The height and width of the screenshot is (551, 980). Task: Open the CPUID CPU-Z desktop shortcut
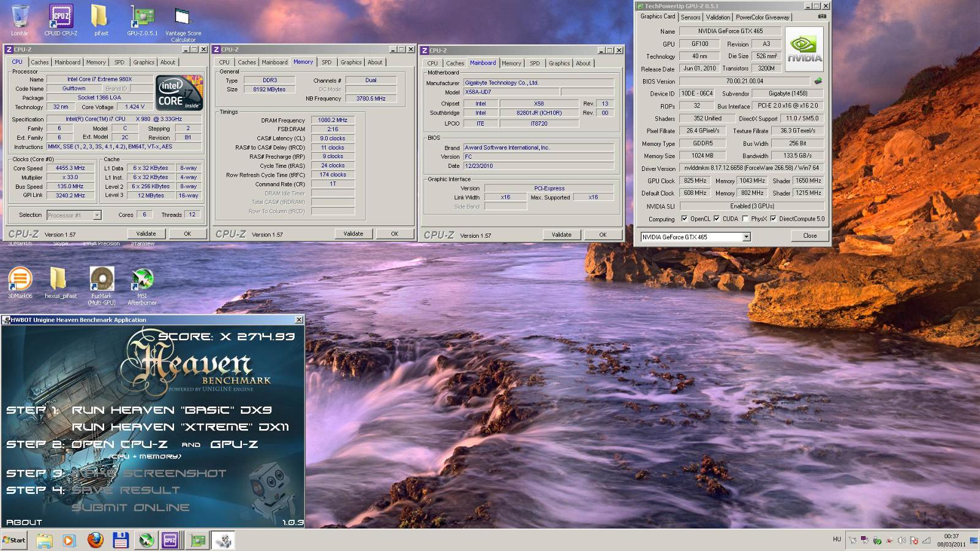point(61,20)
